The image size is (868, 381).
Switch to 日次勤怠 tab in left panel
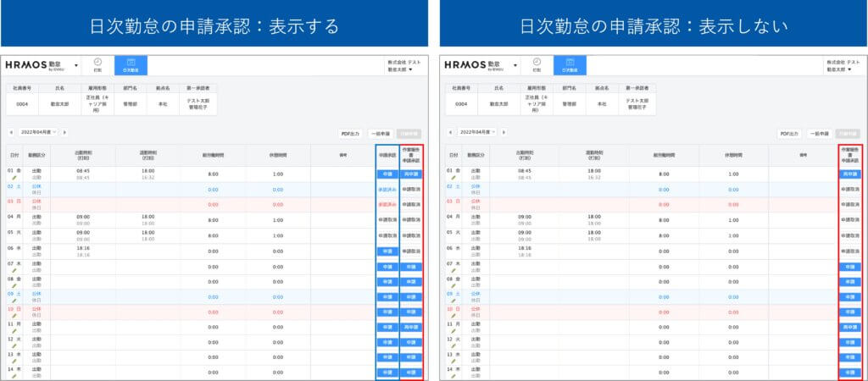pos(131,65)
